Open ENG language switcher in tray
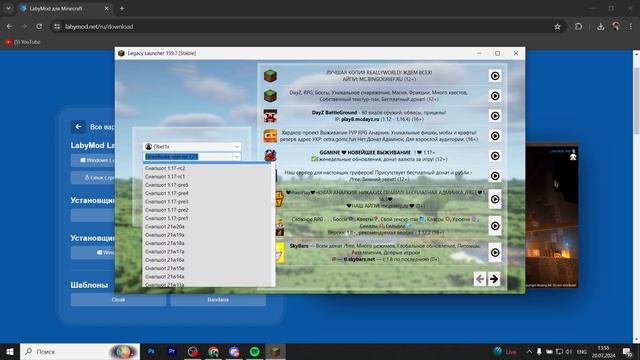The height and width of the screenshot is (360, 640). [x=582, y=351]
